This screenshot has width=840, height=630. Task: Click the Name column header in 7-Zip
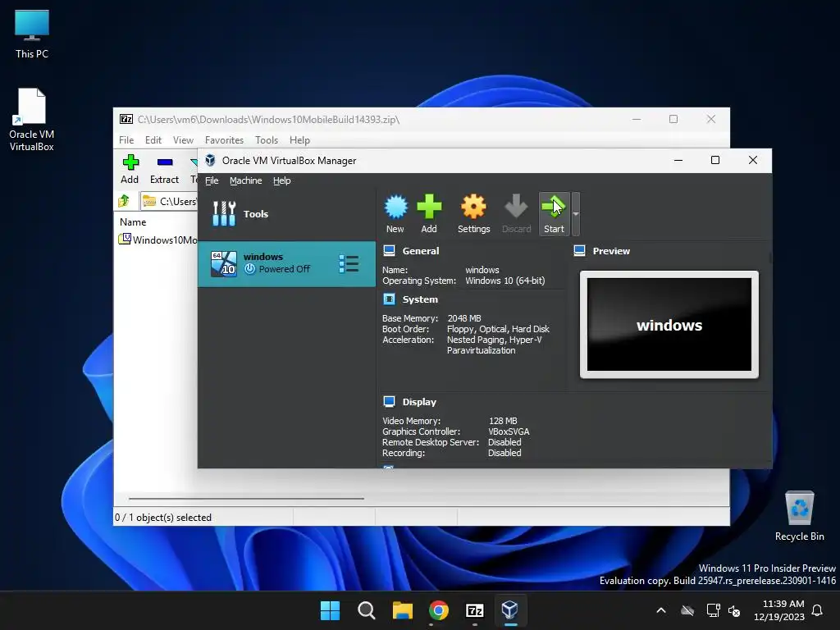133,221
